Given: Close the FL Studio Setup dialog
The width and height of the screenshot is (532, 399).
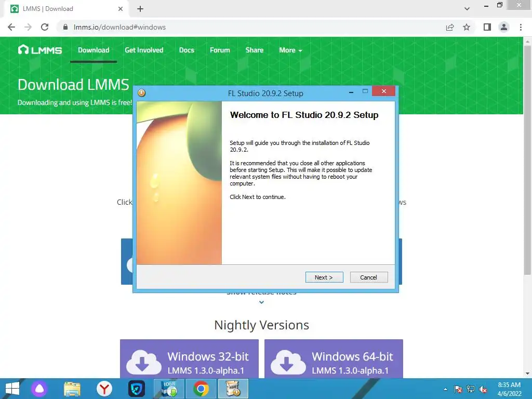Looking at the screenshot, I should [x=384, y=91].
